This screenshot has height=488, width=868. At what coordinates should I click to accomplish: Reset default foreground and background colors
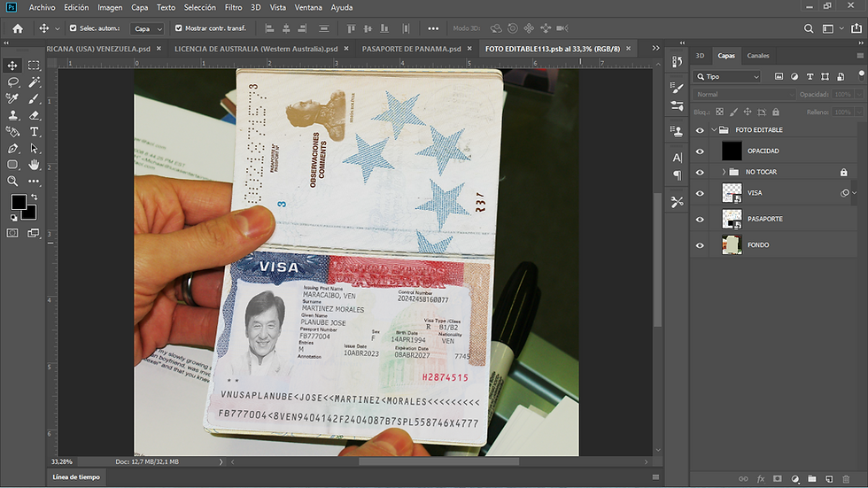(x=13, y=218)
